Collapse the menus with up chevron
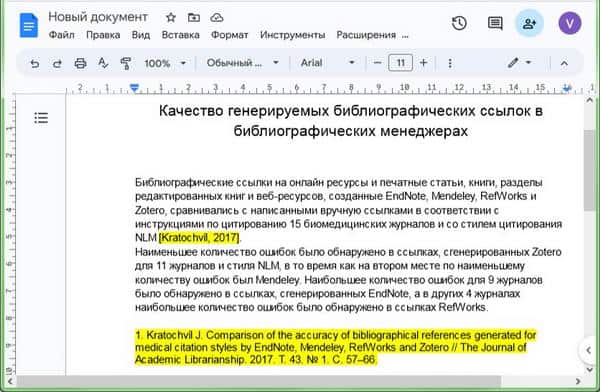This screenshot has width=600, height=392. click(x=564, y=63)
